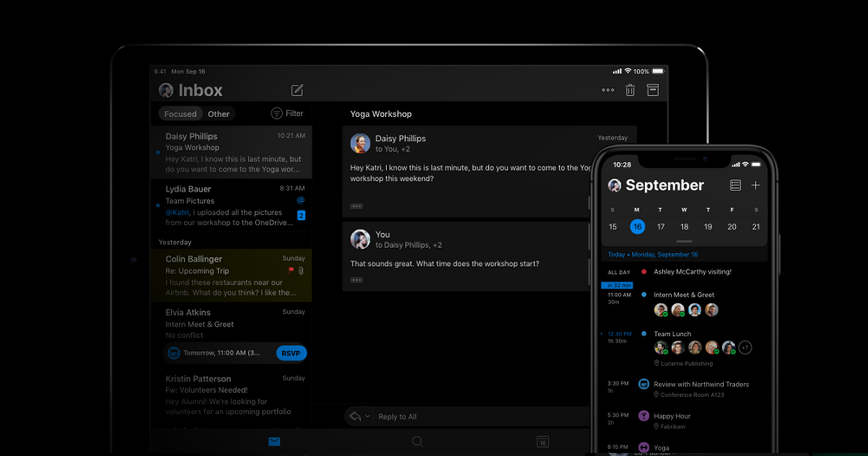Click the thread count badge on Team Pictures

[x=301, y=215]
